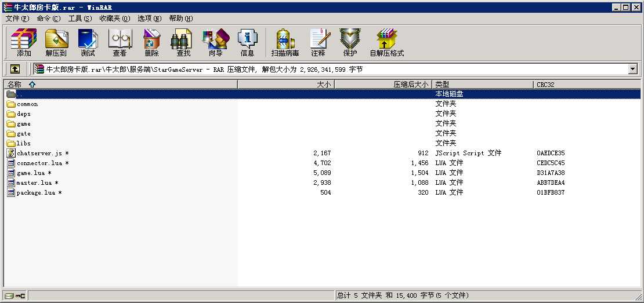The width and height of the screenshot is (644, 303).
Task: Select the connector.lua file name
Action: [x=43, y=163]
